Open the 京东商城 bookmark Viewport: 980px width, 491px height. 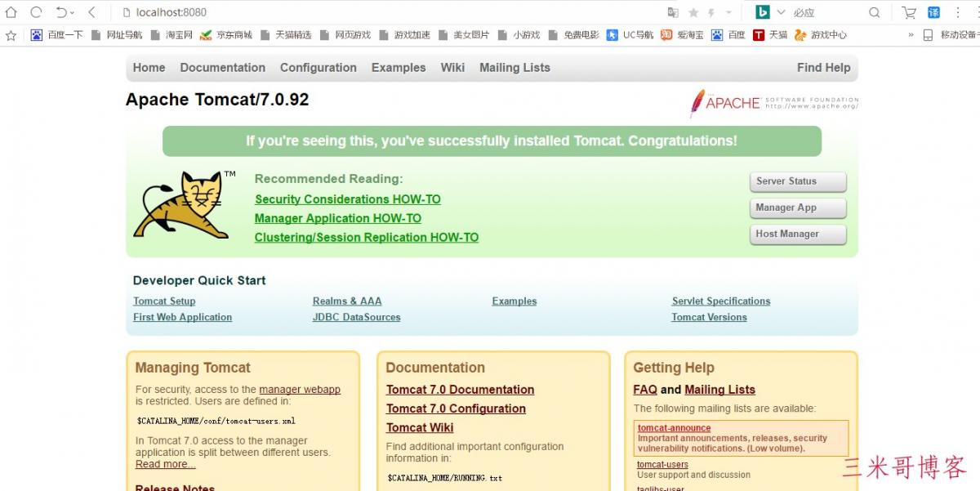(226, 35)
